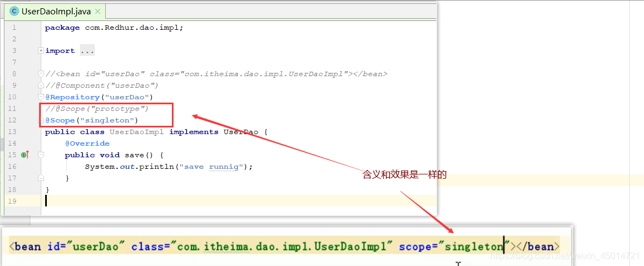The height and width of the screenshot is (266, 644).
Task: Click the commented @Scope("prototype") line
Action: [96, 109]
